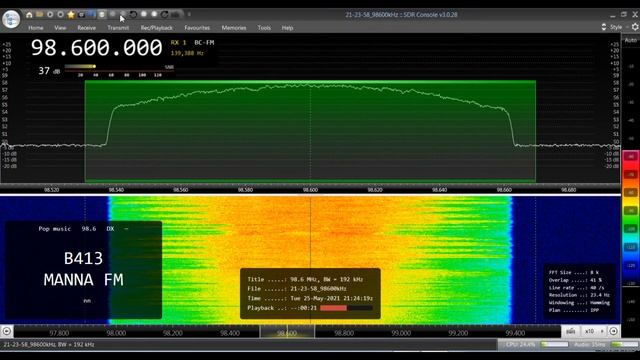
Task: Click the blue band of the waterfall colour scale
Action: tap(631, 265)
